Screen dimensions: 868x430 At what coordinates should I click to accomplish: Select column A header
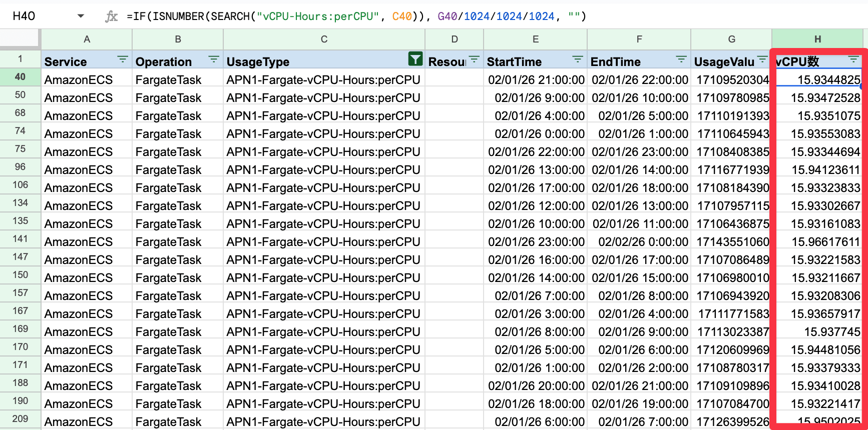click(x=87, y=39)
